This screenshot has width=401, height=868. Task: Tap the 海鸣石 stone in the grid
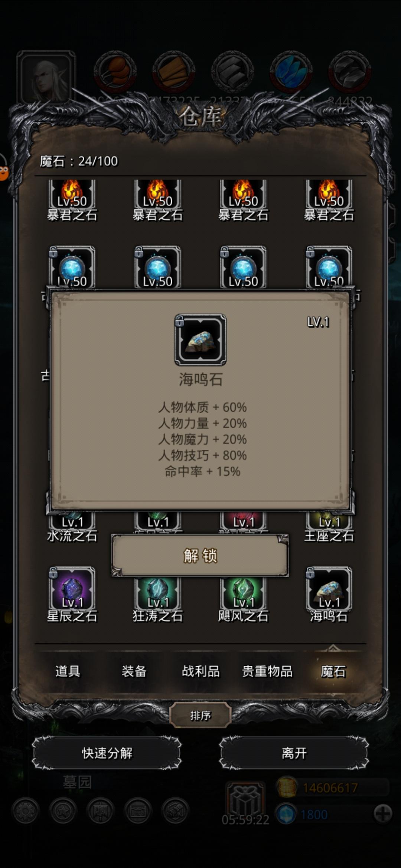(329, 589)
